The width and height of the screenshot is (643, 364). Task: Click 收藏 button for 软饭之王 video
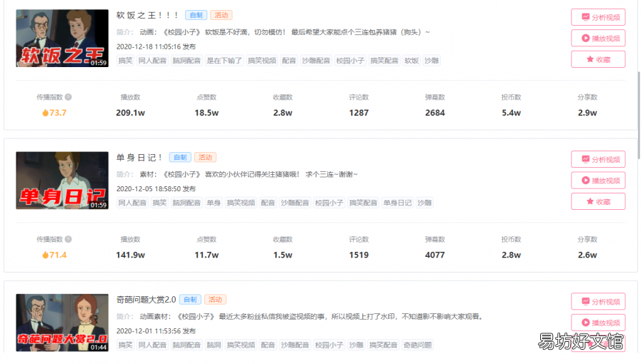[x=598, y=59]
